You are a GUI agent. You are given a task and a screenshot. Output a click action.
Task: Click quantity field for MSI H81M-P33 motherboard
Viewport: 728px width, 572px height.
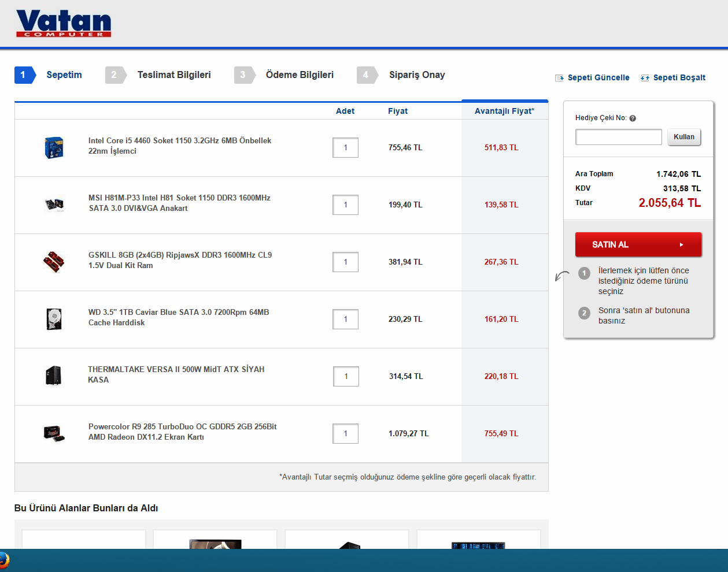[x=346, y=205]
